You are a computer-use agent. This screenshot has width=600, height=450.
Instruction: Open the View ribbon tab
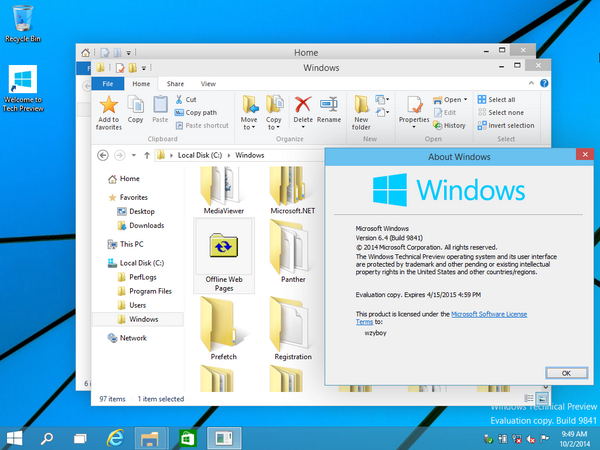tap(207, 84)
